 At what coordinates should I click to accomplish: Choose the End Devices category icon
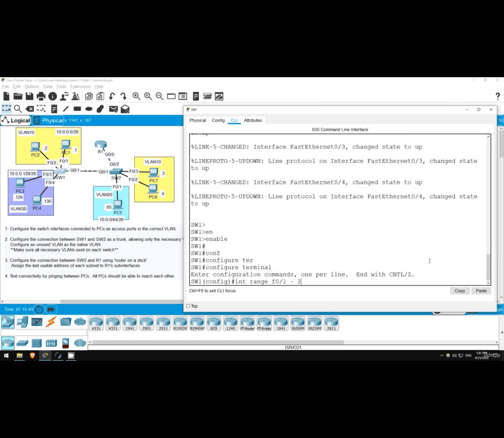coord(22,322)
